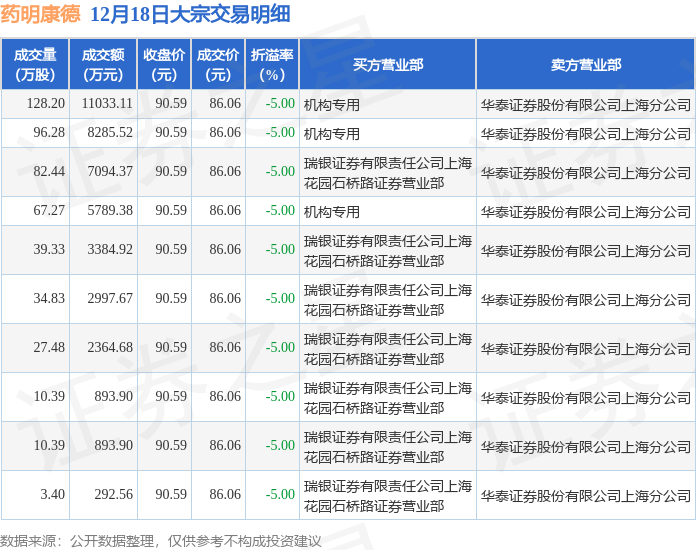
Task: Click the 数据来源 disclaimer footer text
Action: [161, 540]
